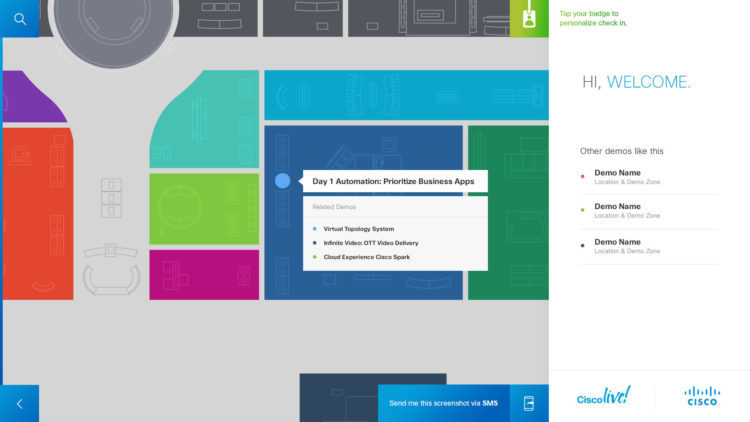Click the phone SMS icon
Image resolution: width=750 pixels, height=422 pixels.
(x=529, y=403)
